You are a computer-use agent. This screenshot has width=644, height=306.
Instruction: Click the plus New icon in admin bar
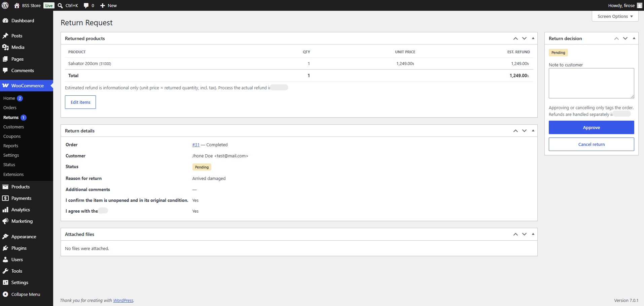[x=103, y=5]
